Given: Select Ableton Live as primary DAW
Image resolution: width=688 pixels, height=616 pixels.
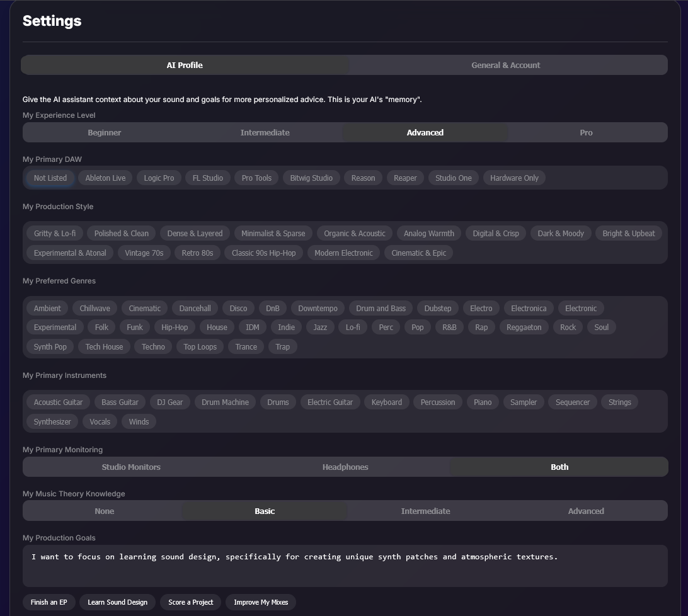Looking at the screenshot, I should click(x=105, y=178).
